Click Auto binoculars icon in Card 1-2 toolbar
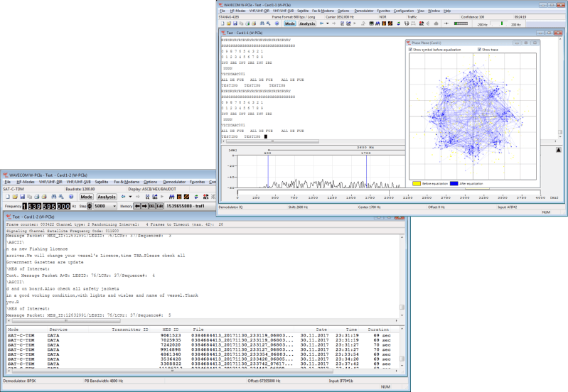Viewport: 568px width, 392px height. 172,197
